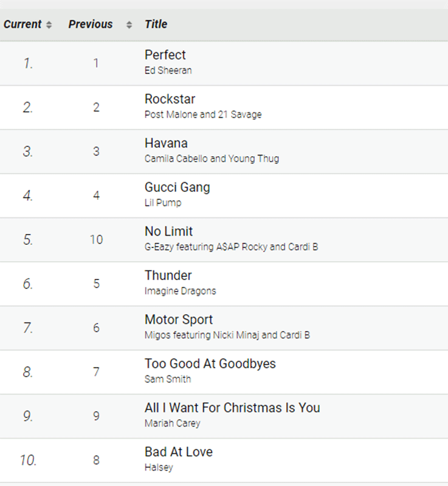Open the Bad At Love entry
Image resolution: width=448 pixels, height=486 pixels.
coord(179,452)
